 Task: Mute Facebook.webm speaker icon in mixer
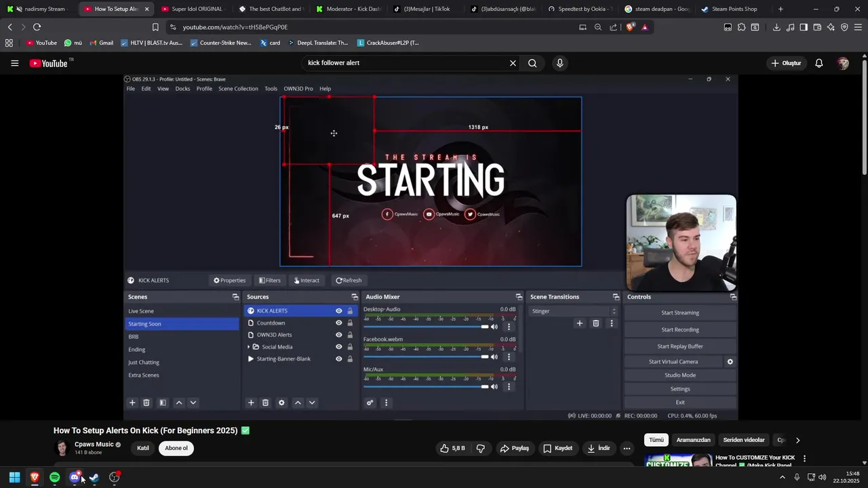coord(494,357)
